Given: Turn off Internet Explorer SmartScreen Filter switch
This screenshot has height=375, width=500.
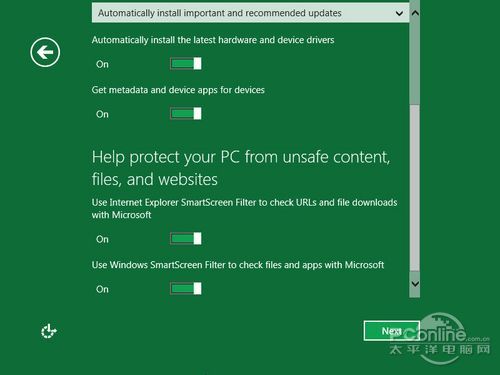Looking at the screenshot, I should point(186,238).
